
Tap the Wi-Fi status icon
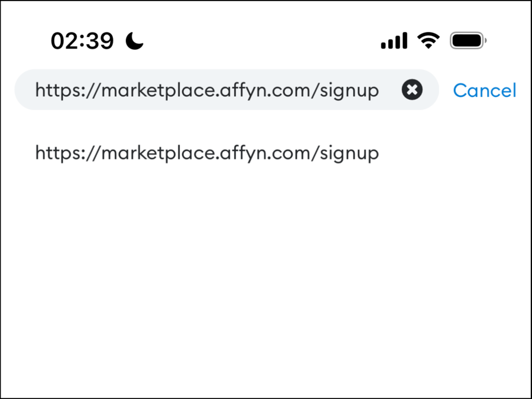[x=428, y=41]
